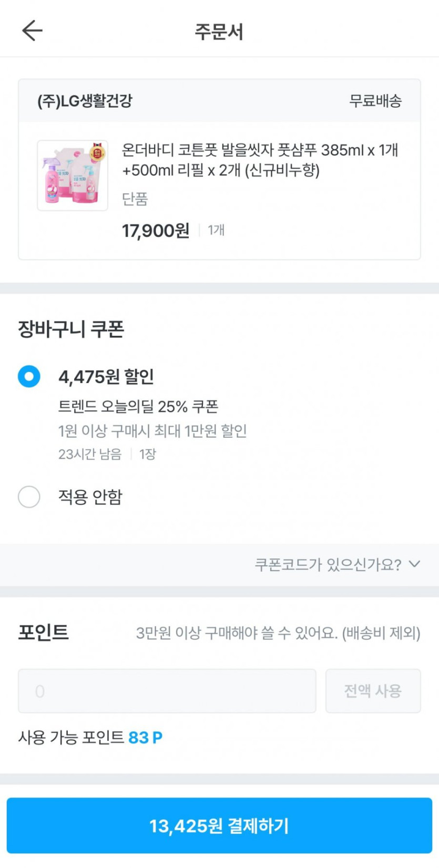
Task: Select the 4,475원 할인 coupon radio button
Action: tap(29, 376)
